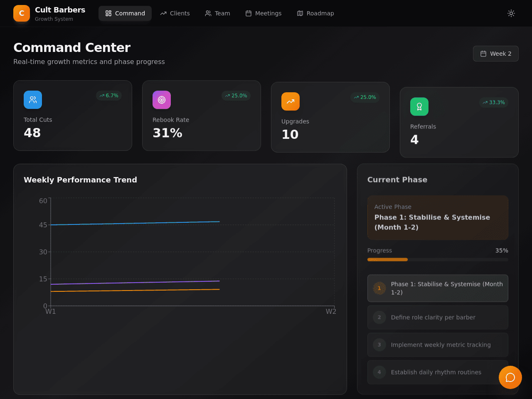Image resolution: width=532 pixels, height=399 pixels.
Task: Open the Week 2 selector
Action: pos(496,54)
